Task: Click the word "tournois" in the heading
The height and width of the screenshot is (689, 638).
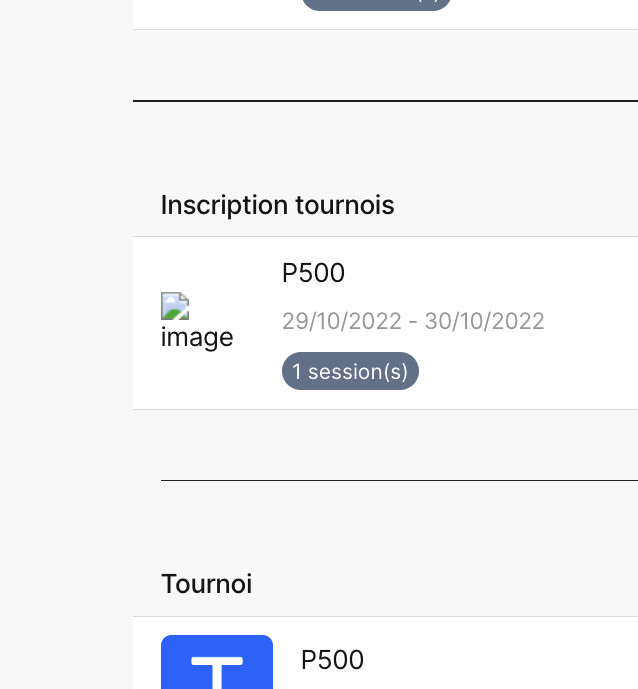Action: pos(344,205)
